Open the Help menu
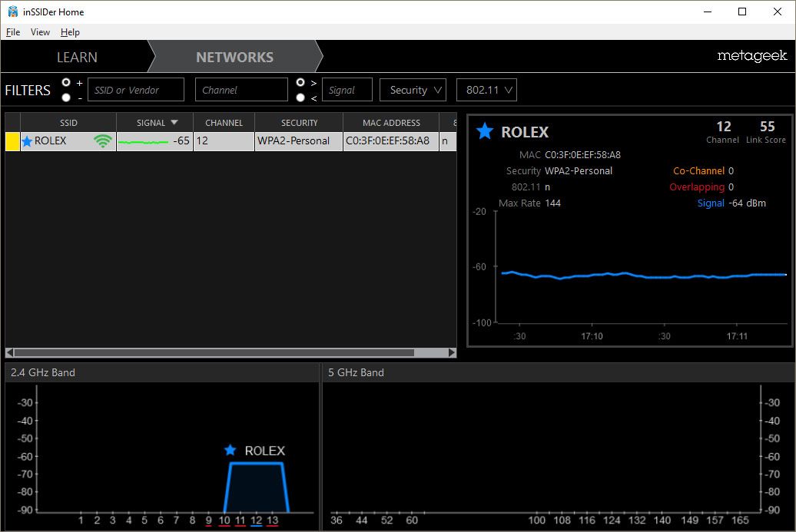Image resolution: width=796 pixels, height=532 pixels. tap(70, 32)
